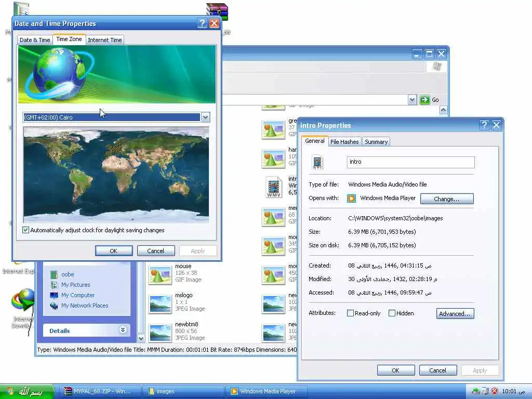This screenshot has width=532, height=399.
Task: Click the Explorer status bar text
Action: (x=167, y=350)
